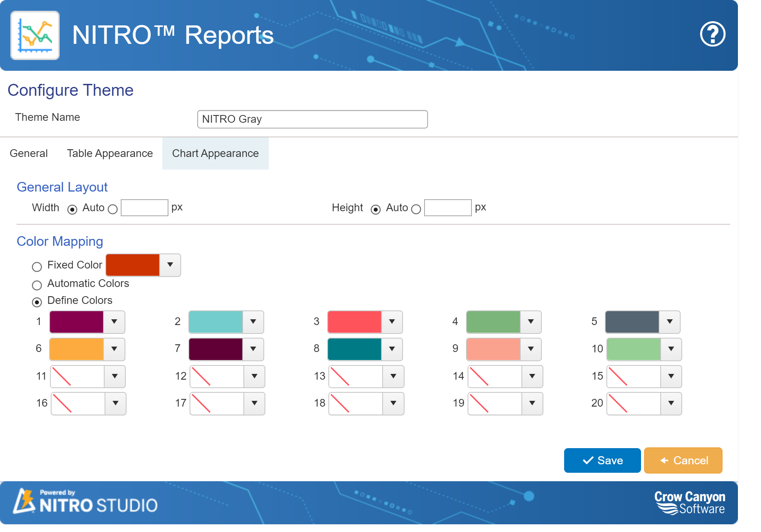Click color 9 salmon swatch
This screenshot has height=532, width=761.
pyautogui.click(x=493, y=349)
